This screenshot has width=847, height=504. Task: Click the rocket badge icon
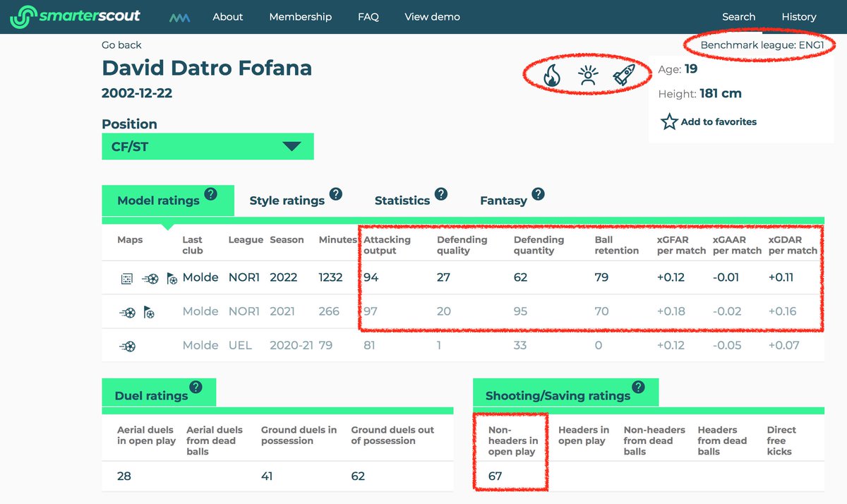pos(624,76)
